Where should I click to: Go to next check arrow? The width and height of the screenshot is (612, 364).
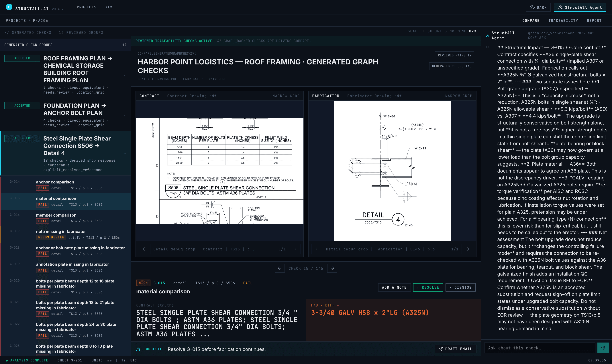tap(332, 268)
